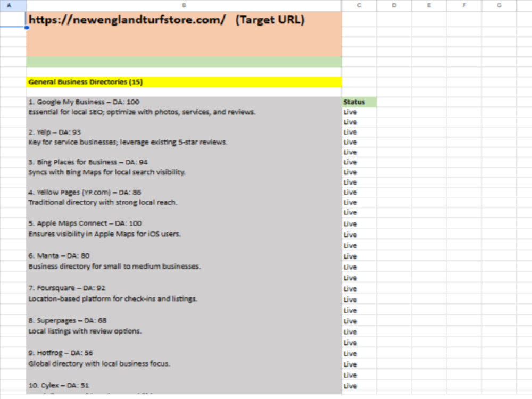This screenshot has width=532, height=399.
Task: Select column E header
Action: tap(429, 5)
